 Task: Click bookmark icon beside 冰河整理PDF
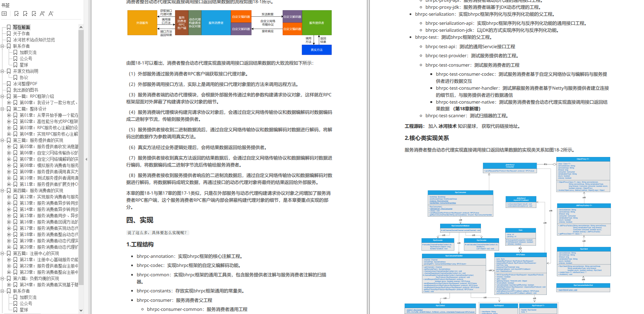[x=9, y=84]
